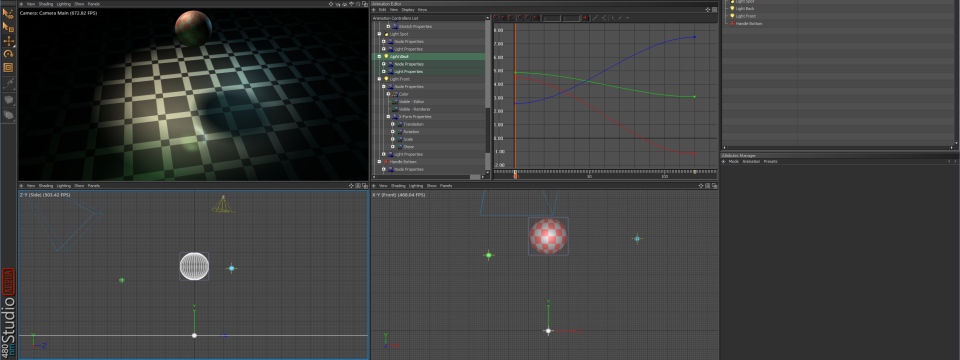Expand Light Properties under Light Spot

coord(384,49)
